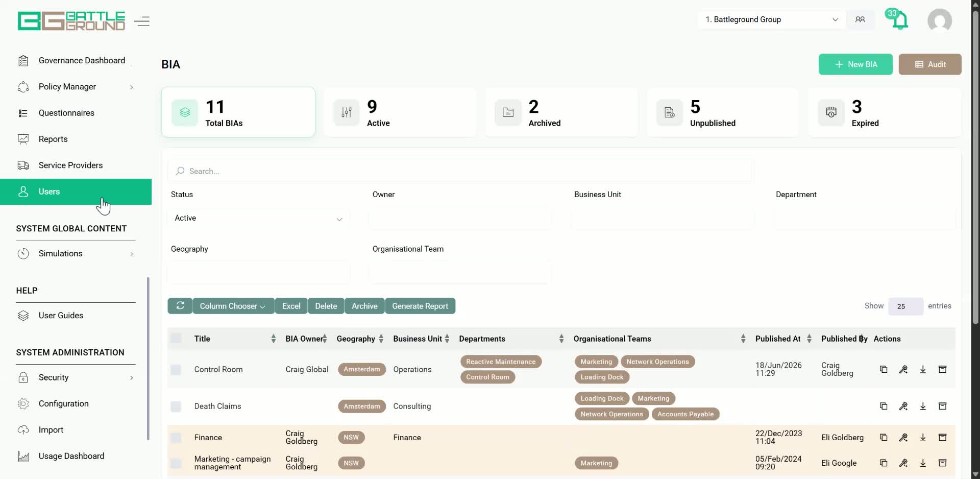Toggle the sidebar with the hamburger icon
This screenshot has width=980, height=479.
click(x=142, y=21)
